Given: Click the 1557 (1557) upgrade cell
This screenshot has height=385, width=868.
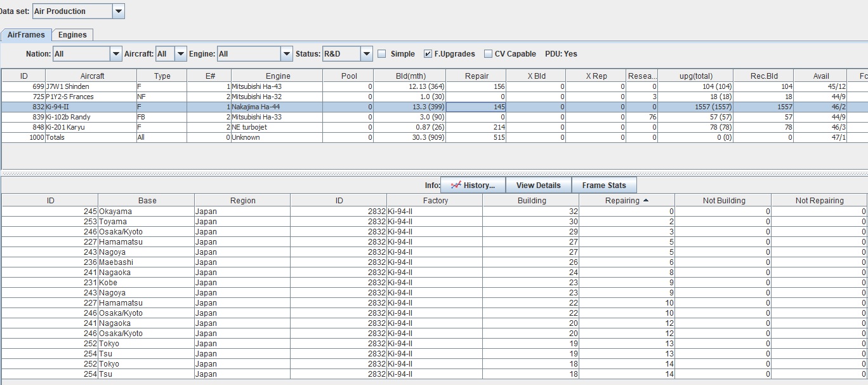Looking at the screenshot, I should click(x=695, y=107).
